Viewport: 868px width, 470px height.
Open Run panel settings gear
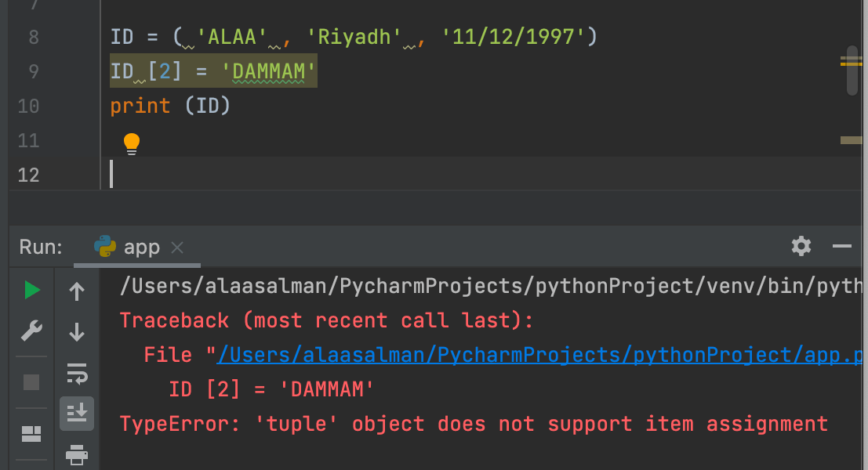pos(801,246)
